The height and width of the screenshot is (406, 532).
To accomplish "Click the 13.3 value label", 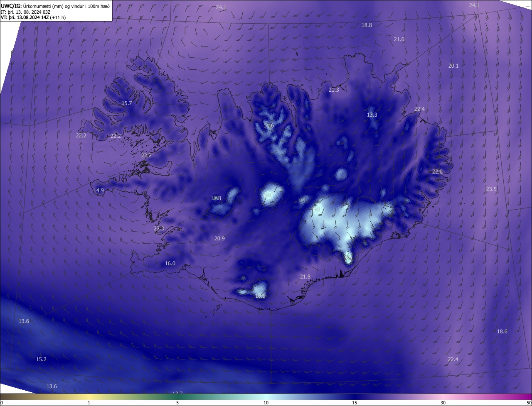I will 372,115.
